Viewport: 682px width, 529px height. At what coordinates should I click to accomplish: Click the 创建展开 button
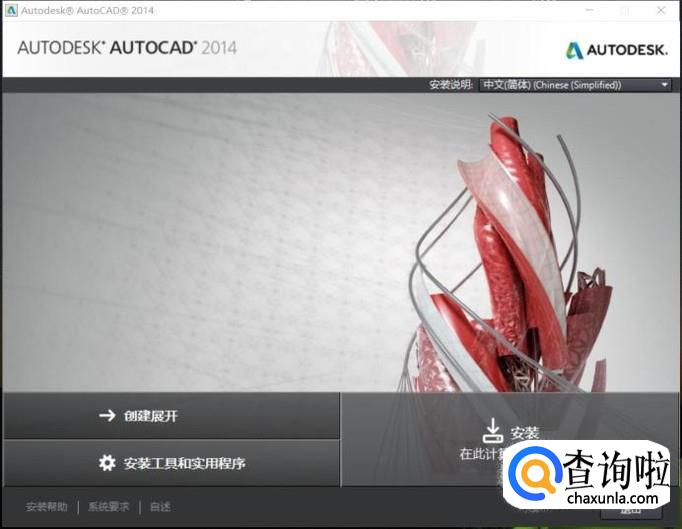[x=172, y=416]
